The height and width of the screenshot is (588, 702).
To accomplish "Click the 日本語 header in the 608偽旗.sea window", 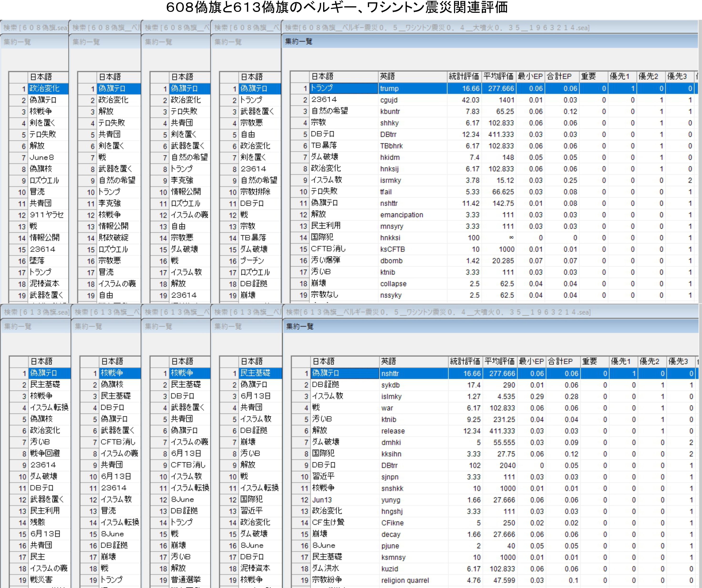I will [48, 77].
